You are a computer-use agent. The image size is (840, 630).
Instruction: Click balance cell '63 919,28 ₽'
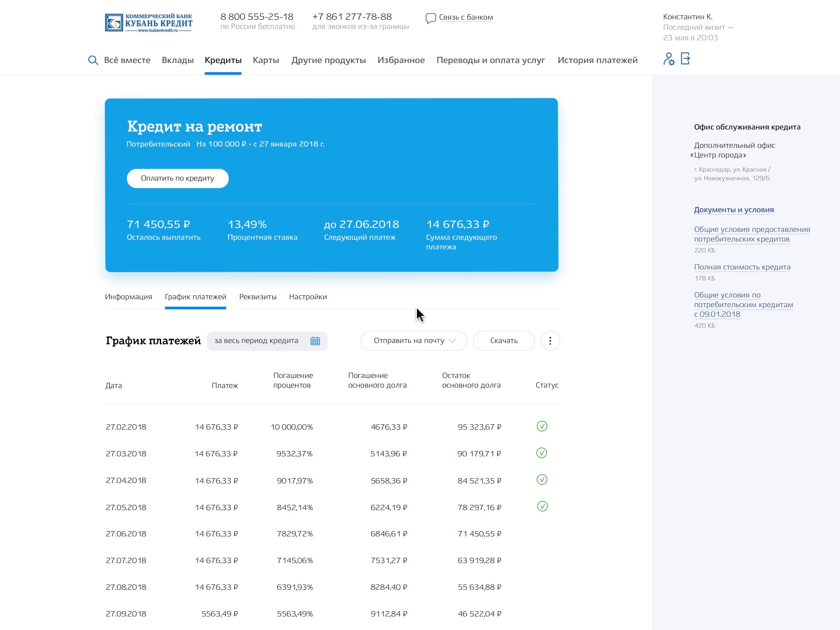(479, 560)
